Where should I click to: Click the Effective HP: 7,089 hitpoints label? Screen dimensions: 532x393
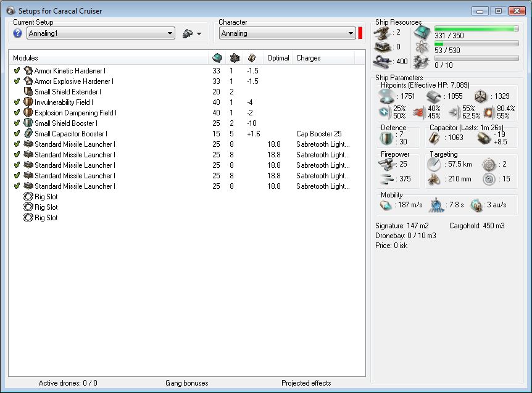425,85
